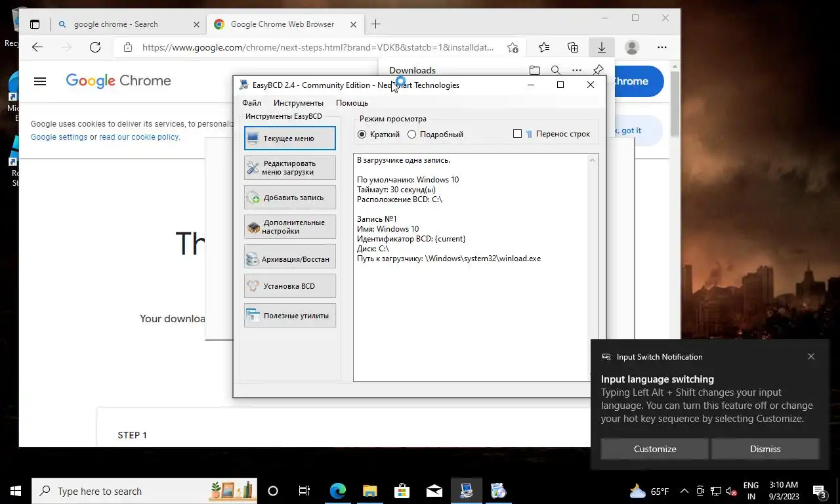
Task: Search downloads icon in Downloads panel
Action: (x=556, y=70)
